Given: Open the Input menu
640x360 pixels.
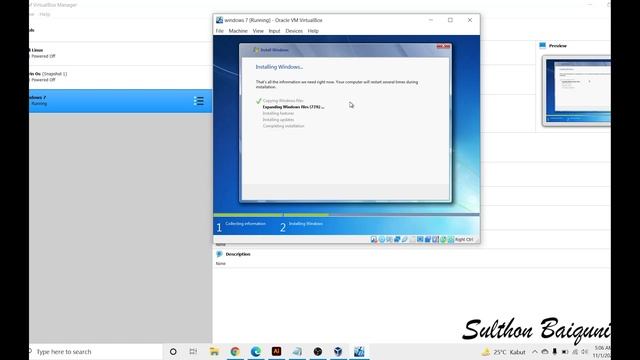Looking at the screenshot, I should (x=274, y=31).
